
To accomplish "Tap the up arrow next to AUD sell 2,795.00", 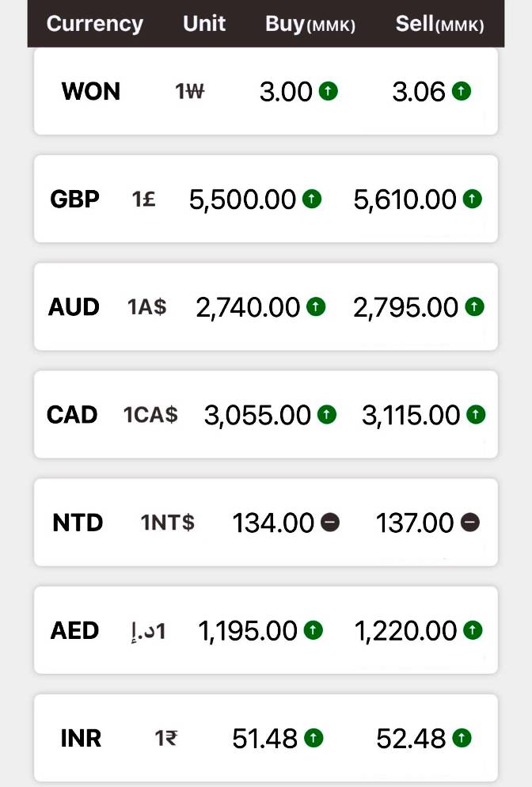I will pos(474,306).
